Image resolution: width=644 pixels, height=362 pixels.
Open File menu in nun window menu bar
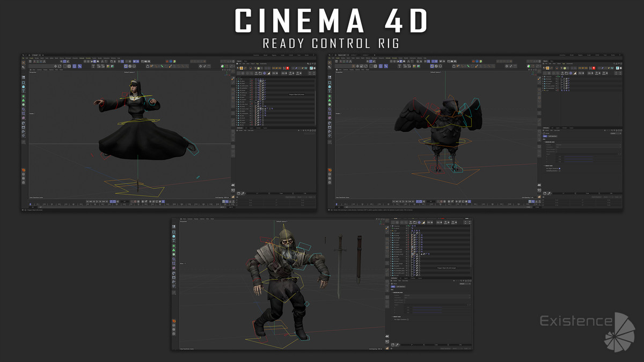pos(23,58)
